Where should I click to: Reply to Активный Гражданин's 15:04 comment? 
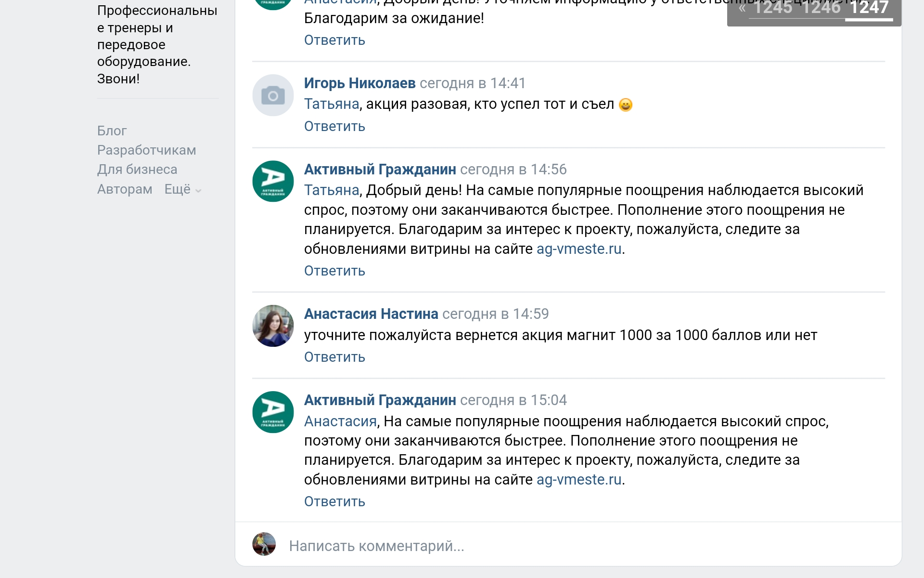(x=334, y=501)
